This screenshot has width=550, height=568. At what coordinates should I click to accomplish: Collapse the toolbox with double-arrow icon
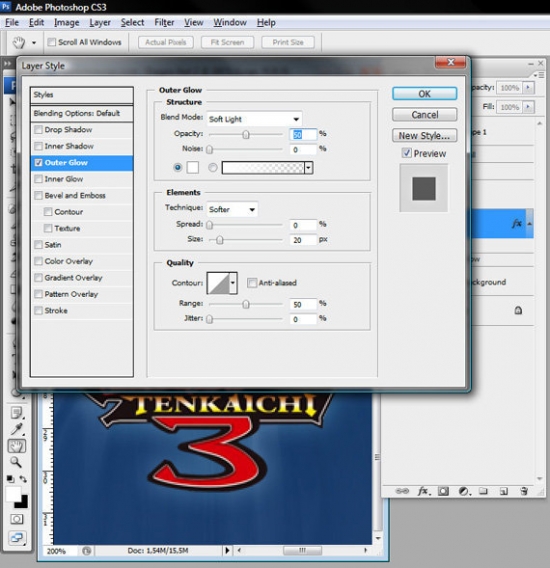(7, 64)
